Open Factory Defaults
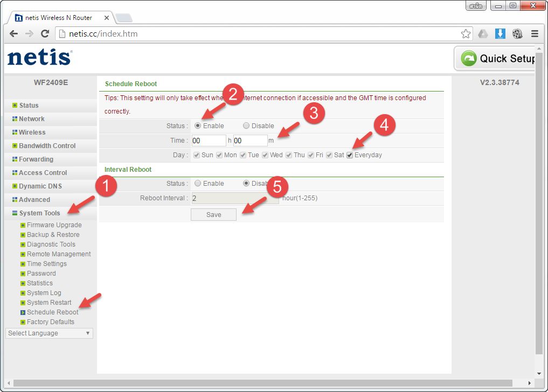This screenshot has height=392, width=548. coord(51,322)
